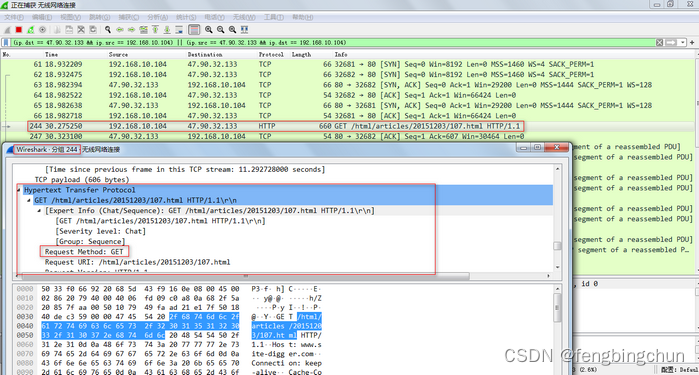Sort the packet list by the Time column header
This screenshot has height=375, width=699.
pos(51,54)
